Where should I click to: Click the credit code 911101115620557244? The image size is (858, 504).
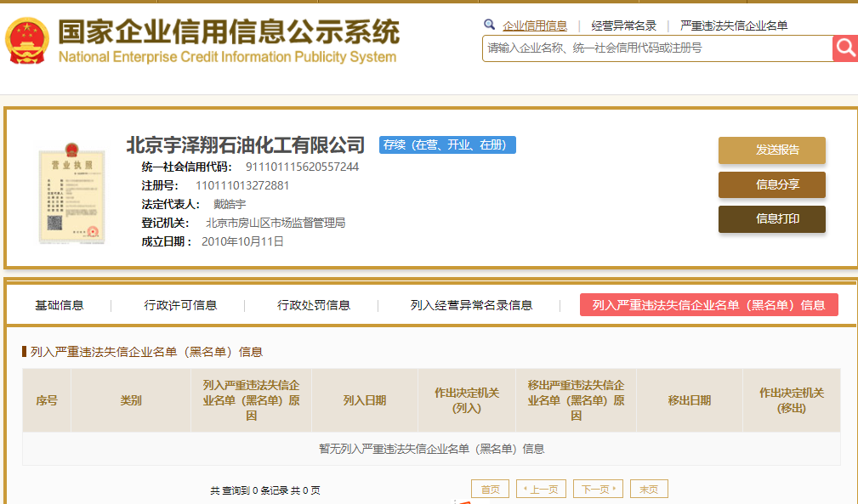(302, 167)
